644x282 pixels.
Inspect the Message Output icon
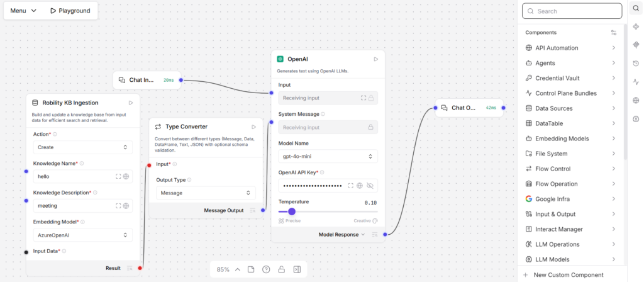click(253, 210)
